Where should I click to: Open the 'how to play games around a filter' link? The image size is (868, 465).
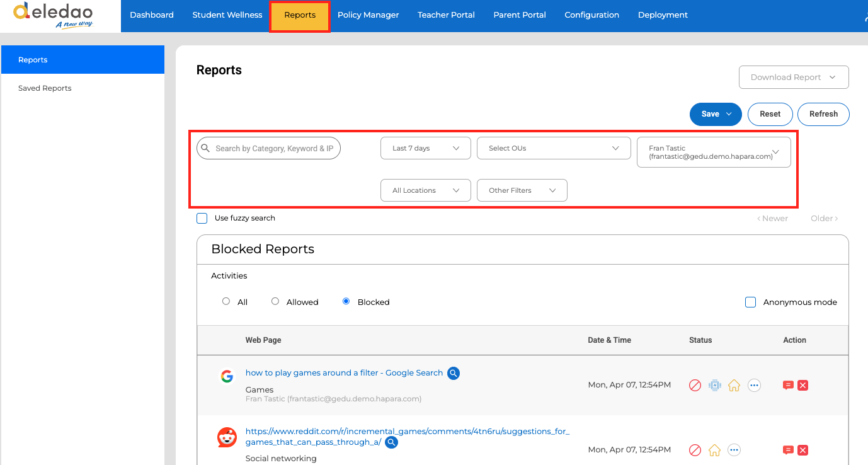pyautogui.click(x=344, y=373)
